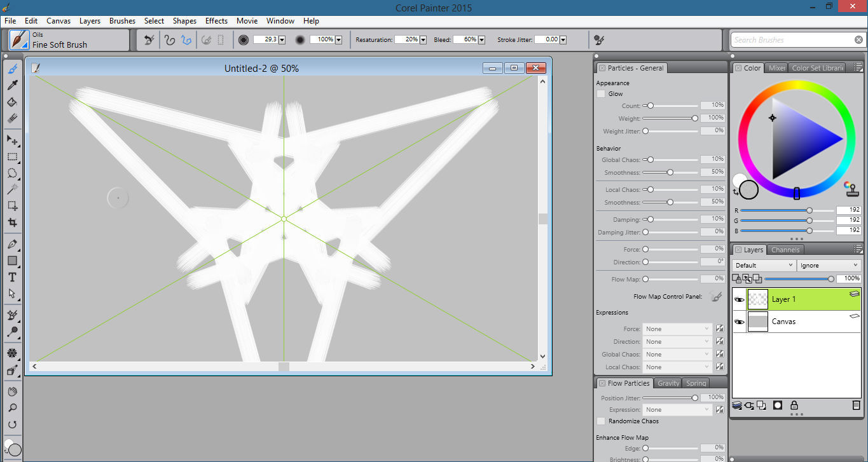Select the Layer Adjuster tool
Viewport: 868px width, 462px height.
click(x=12, y=140)
